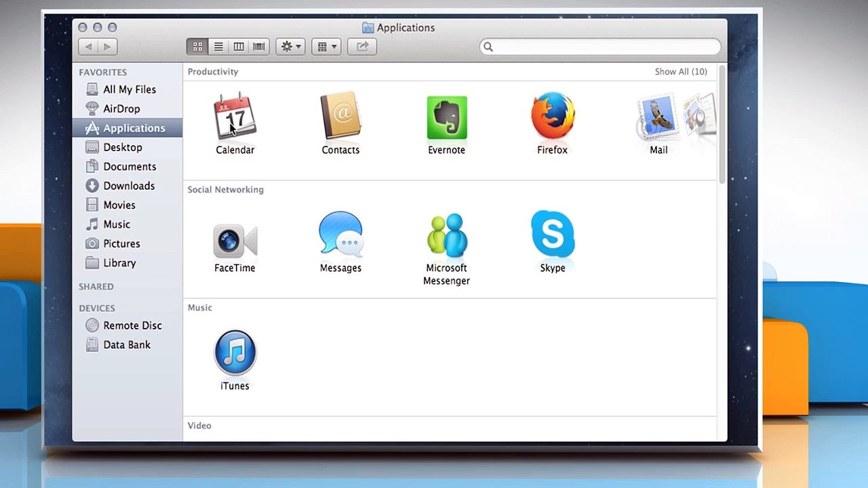Open the item arrangement dropdown
Screen dimensions: 868x488
point(326,47)
